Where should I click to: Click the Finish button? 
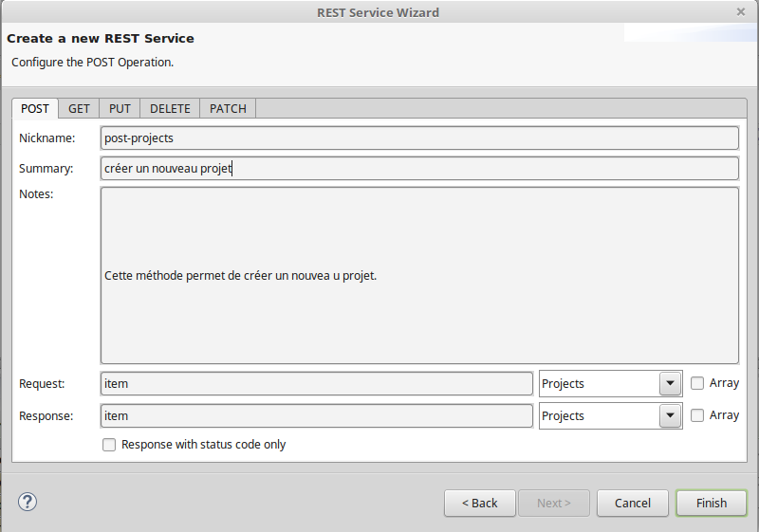pyautogui.click(x=711, y=503)
